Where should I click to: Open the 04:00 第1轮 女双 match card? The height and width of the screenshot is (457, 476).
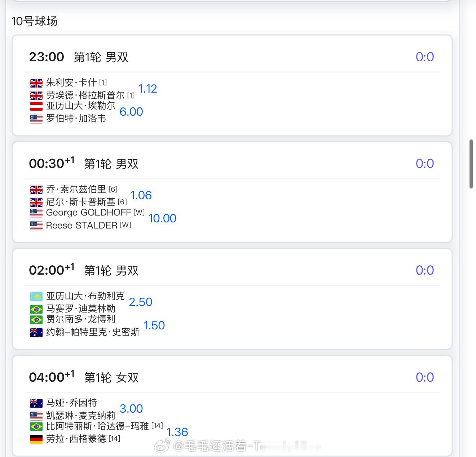(232, 406)
